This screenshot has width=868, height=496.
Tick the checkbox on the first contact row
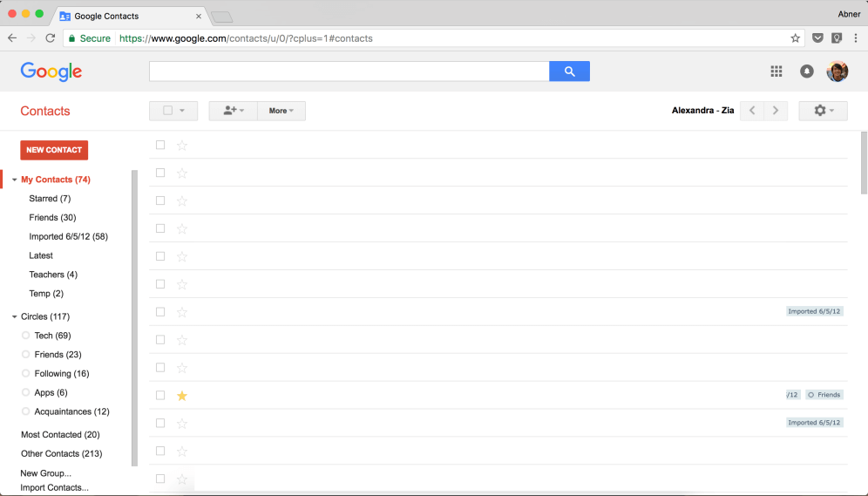(x=160, y=146)
